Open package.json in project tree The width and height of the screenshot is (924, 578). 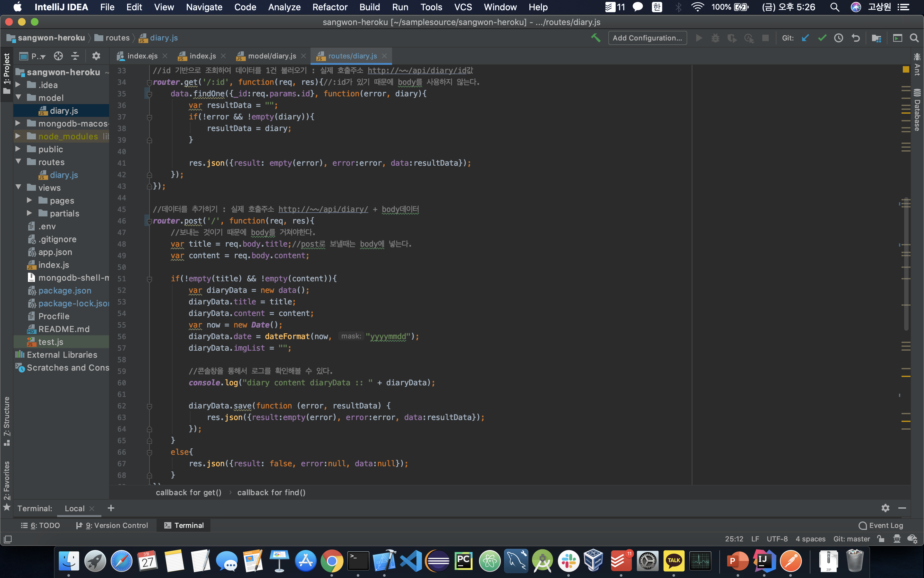click(64, 291)
